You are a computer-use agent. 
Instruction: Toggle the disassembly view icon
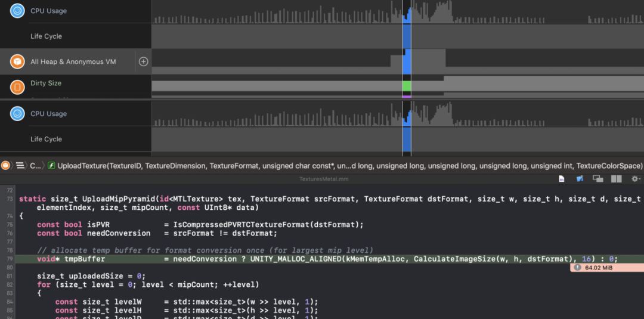[597, 179]
